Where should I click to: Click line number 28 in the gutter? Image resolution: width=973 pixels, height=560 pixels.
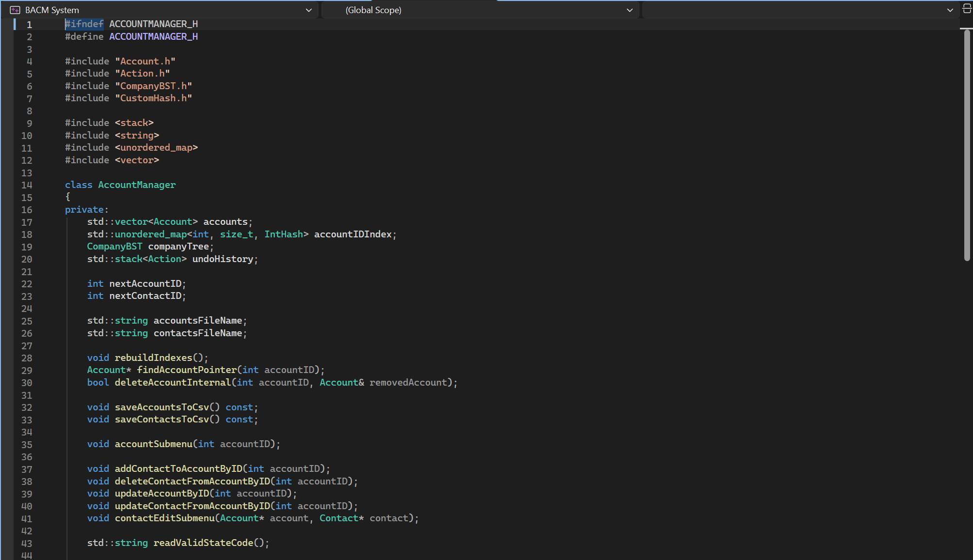[27, 358]
